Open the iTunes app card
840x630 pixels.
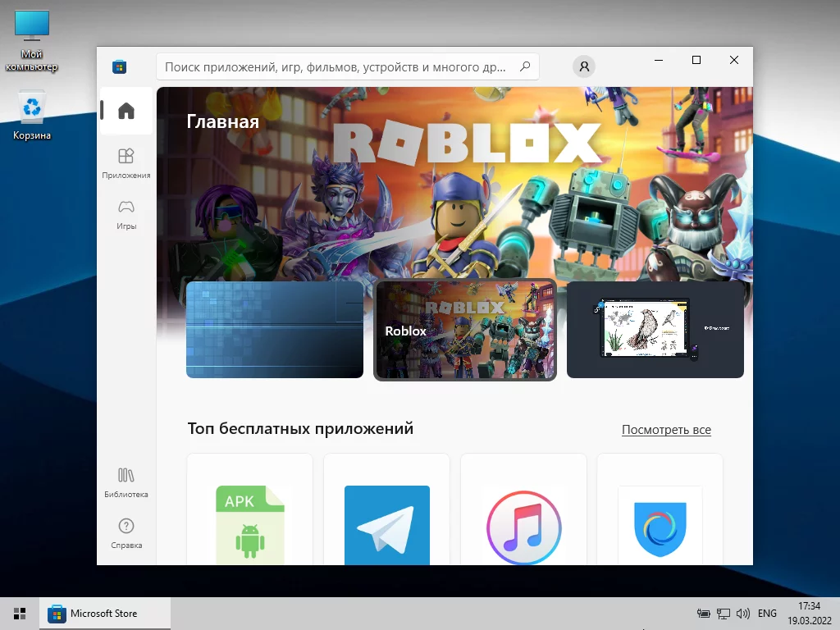tap(523, 509)
